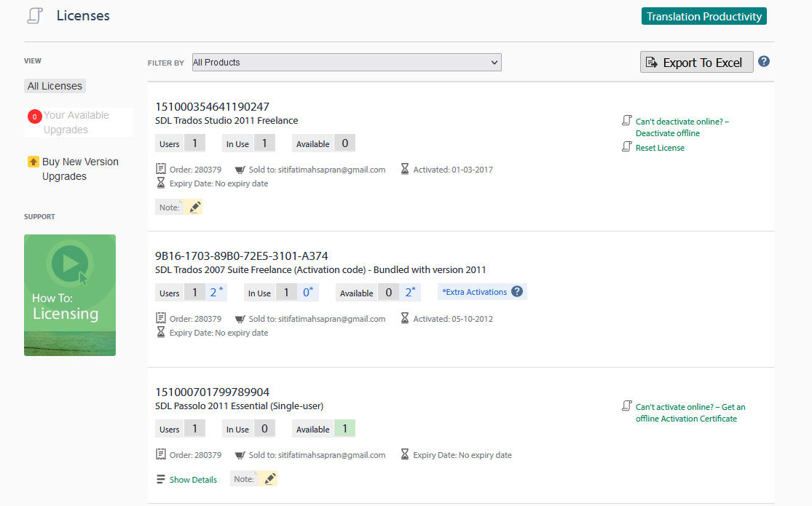812x506 pixels.
Task: Select activation code 9B16-1703-89B0-72E5-3101-A374
Action: tap(241, 256)
